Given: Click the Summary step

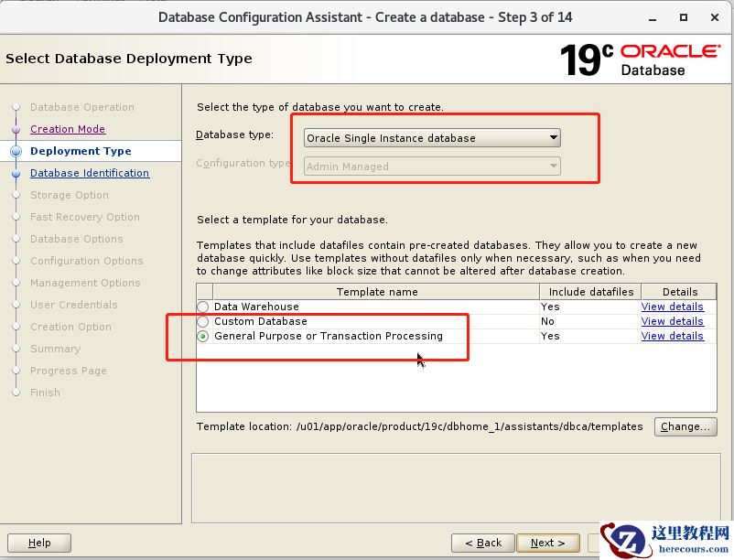Looking at the screenshot, I should point(55,349).
